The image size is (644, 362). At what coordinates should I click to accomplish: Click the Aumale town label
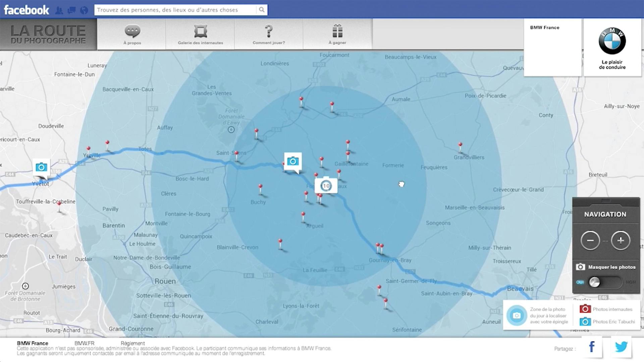401,99
